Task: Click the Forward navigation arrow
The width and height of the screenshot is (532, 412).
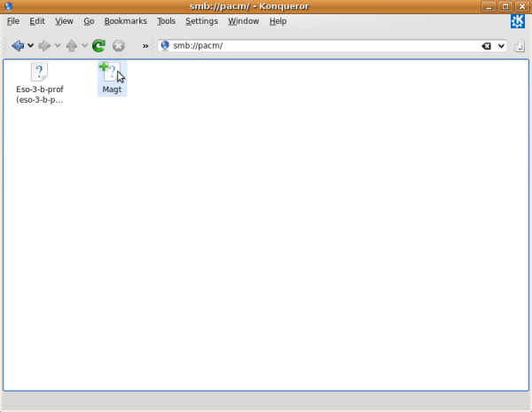Action: (x=43, y=45)
